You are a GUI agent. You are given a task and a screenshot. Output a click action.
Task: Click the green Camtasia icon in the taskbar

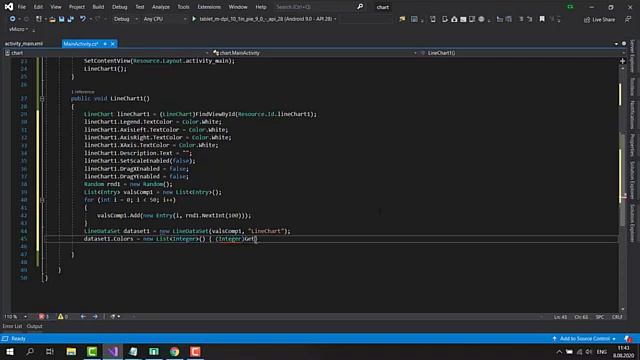(92, 351)
